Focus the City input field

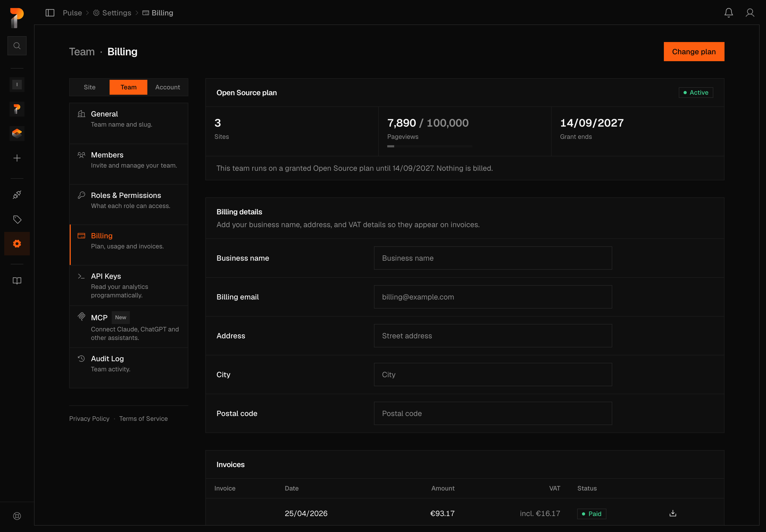coord(493,375)
